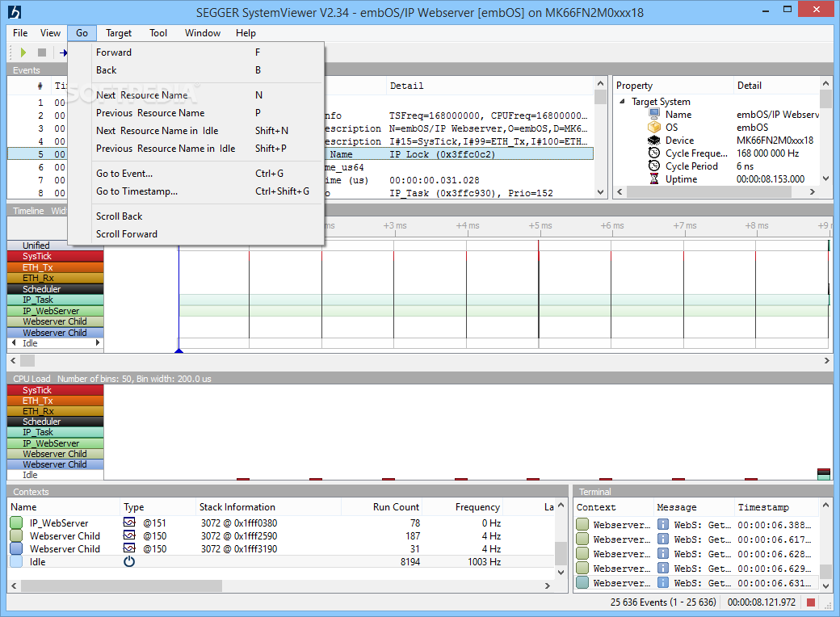Choose Forward from Go menu
840x617 pixels.
click(x=196, y=52)
